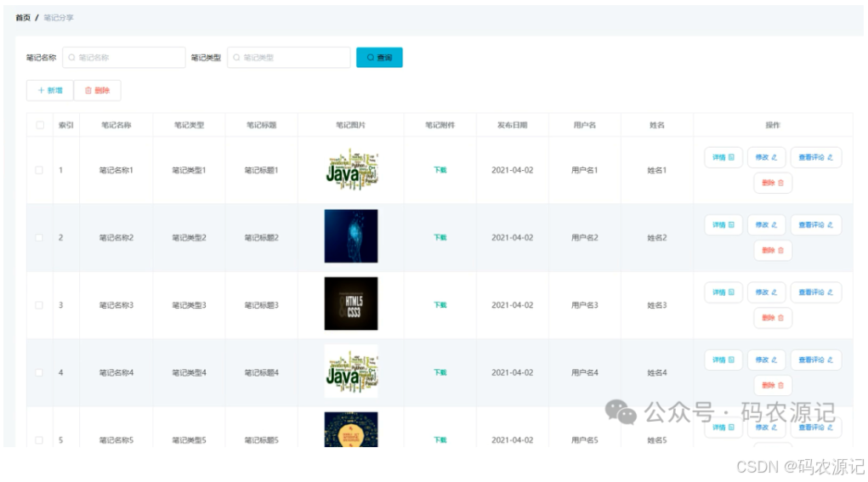Check the checkbox for row 3
Viewport: 868px width, 482px height.
click(x=39, y=305)
